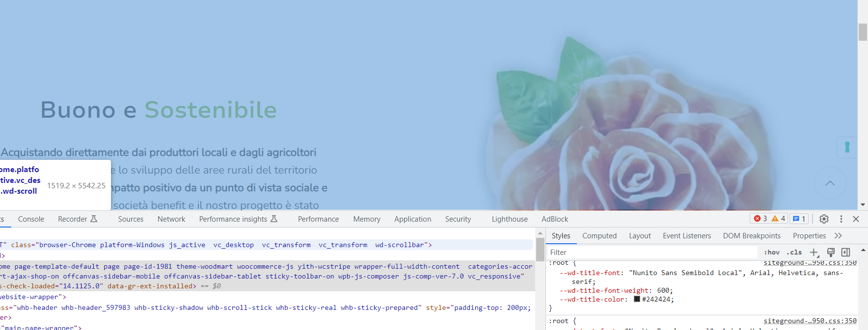Open DevTools settings gear
This screenshot has height=330, width=868.
tap(824, 219)
